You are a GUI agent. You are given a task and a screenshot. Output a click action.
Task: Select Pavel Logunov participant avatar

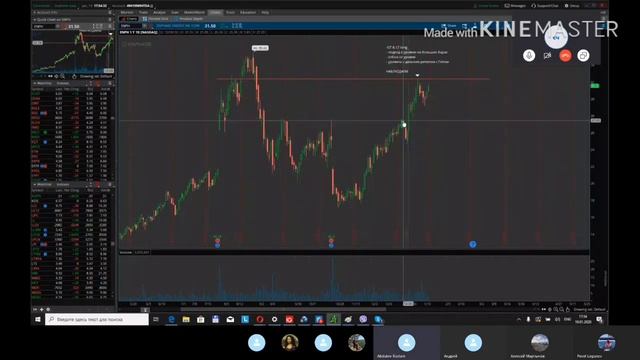coord(606,342)
